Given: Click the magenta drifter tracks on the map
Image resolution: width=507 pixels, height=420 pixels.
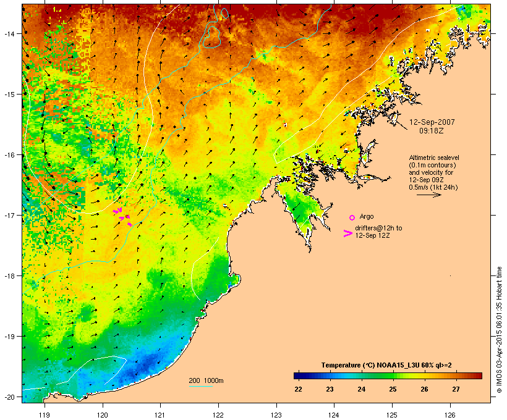Looking at the screenshot, I should point(122,216).
